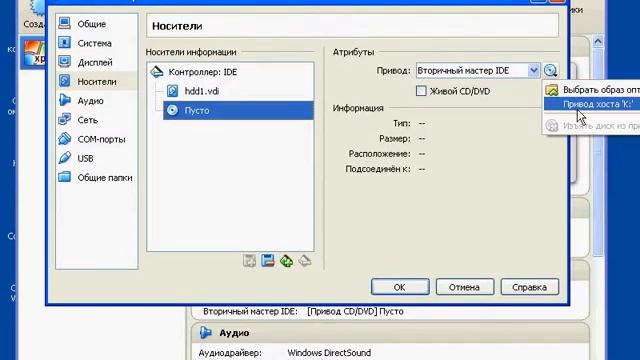Cancel the dialog with Отмена button
This screenshot has width=640, height=360.
(x=464, y=287)
